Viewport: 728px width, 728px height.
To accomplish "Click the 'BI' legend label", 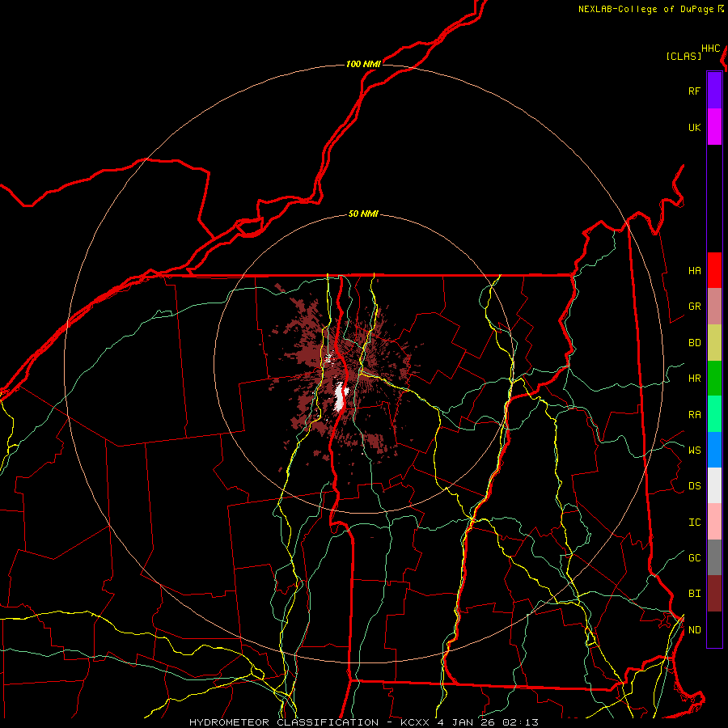I will tap(694, 594).
